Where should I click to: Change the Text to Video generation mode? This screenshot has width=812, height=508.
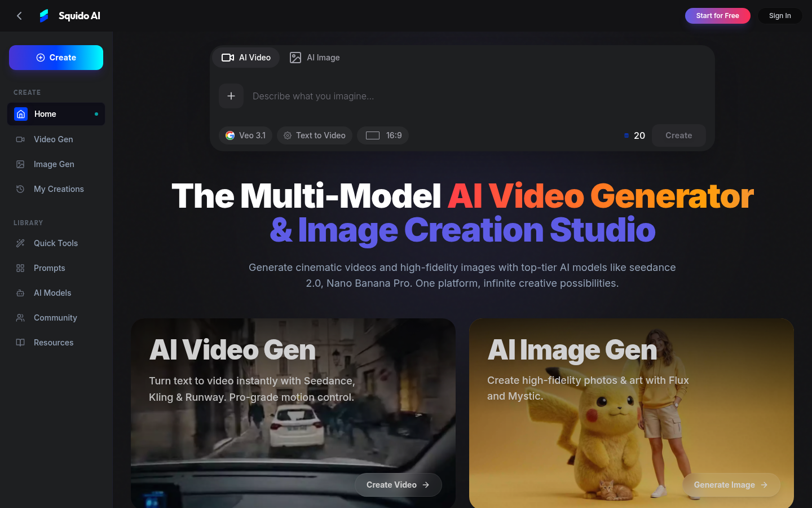pyautogui.click(x=314, y=135)
